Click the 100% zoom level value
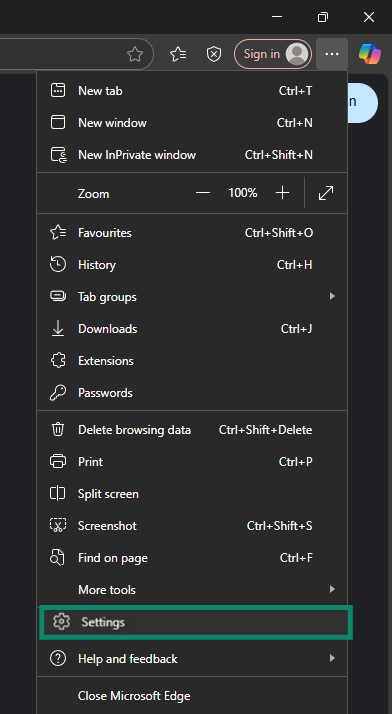This screenshot has height=714, width=392. [243, 193]
